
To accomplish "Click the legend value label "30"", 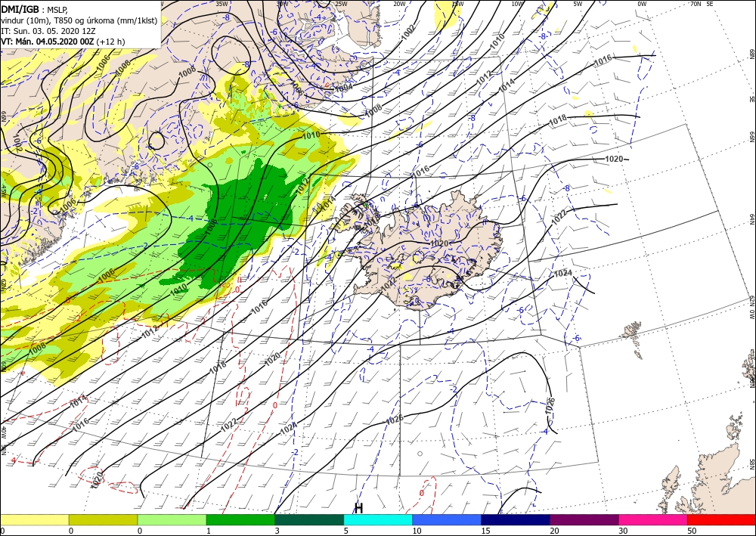I will pyautogui.click(x=623, y=531).
